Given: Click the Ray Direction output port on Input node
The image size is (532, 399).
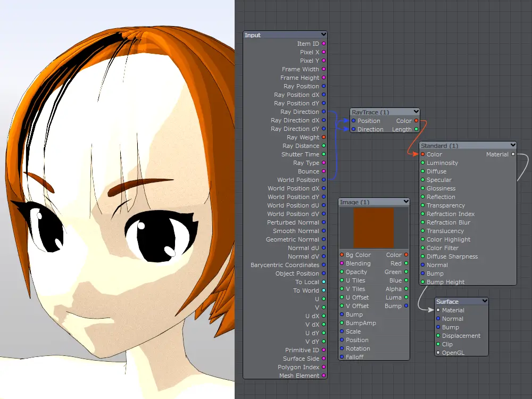Looking at the screenshot, I should pos(323,112).
